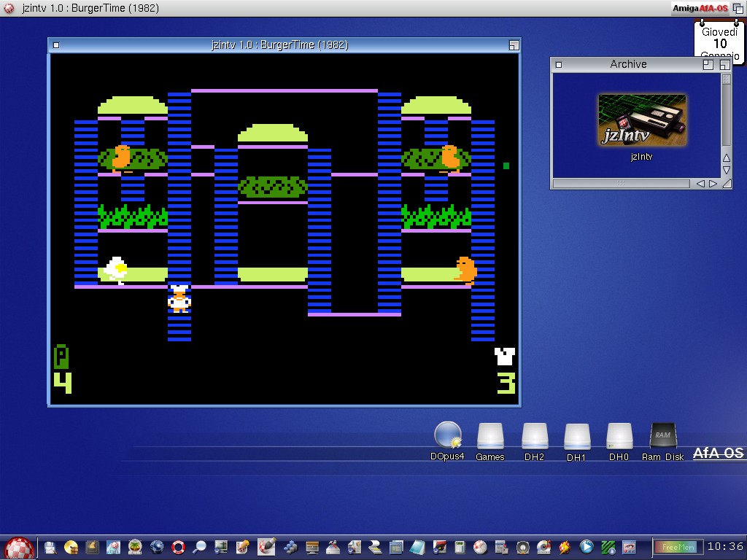Viewport: 747px width, 560px height.
Task: Open the Games drive icon
Action: 490,436
